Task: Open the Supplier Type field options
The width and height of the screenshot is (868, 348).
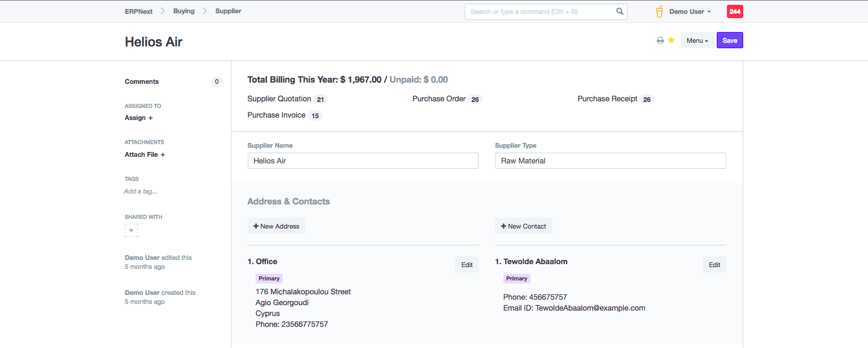Action: tap(610, 161)
